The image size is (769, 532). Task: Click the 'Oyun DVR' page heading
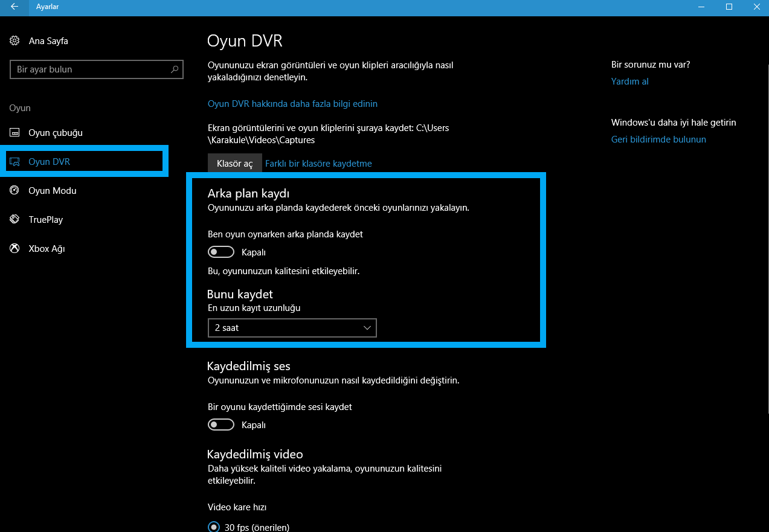pos(245,41)
